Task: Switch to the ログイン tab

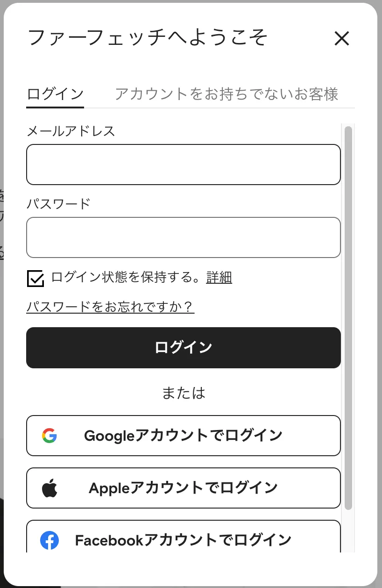Action: (x=55, y=94)
